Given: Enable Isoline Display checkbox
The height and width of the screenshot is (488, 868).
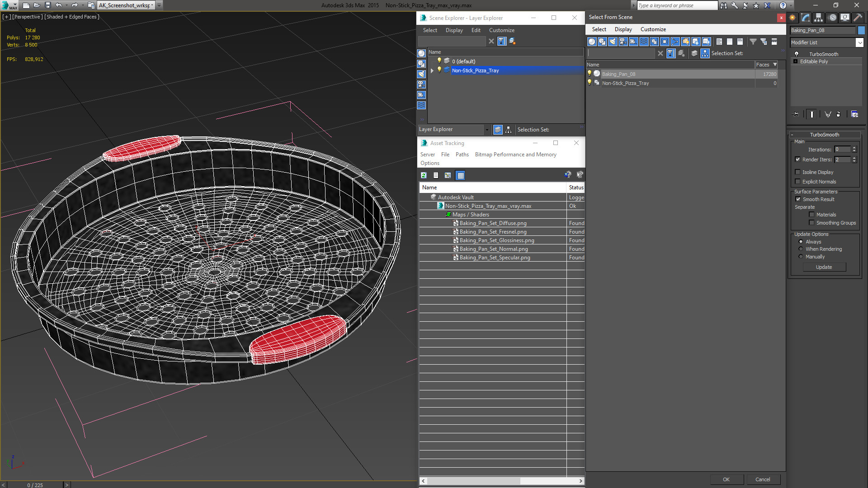Looking at the screenshot, I should 798,172.
